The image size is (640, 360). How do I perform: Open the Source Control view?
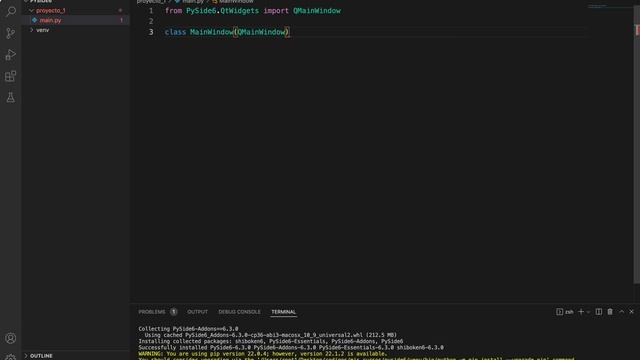coord(11,33)
